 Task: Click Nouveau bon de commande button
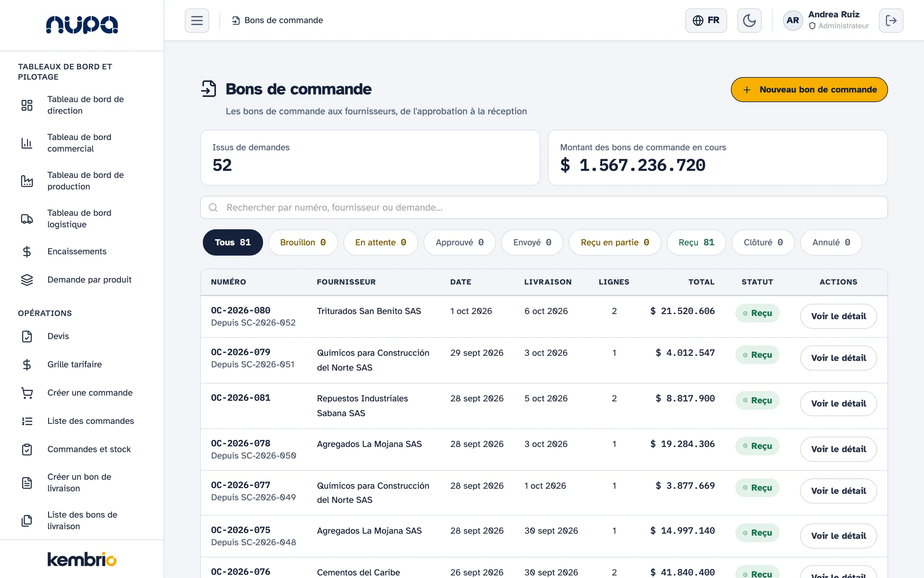pyautogui.click(x=809, y=90)
